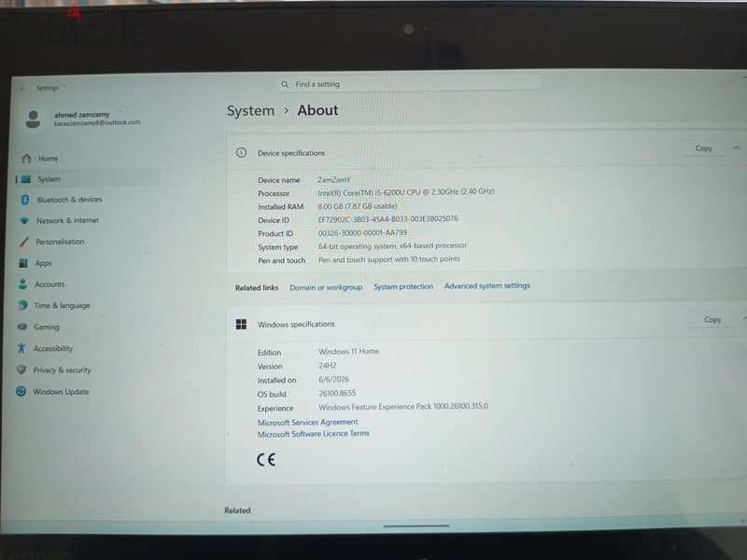747x560 pixels.
Task: Click the System monitor icon
Action: [26, 179]
